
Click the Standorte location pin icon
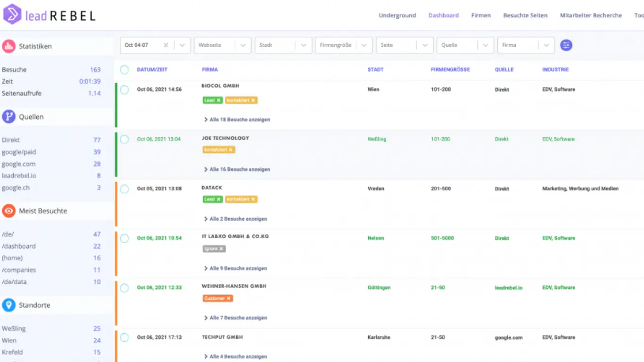tap(8, 305)
